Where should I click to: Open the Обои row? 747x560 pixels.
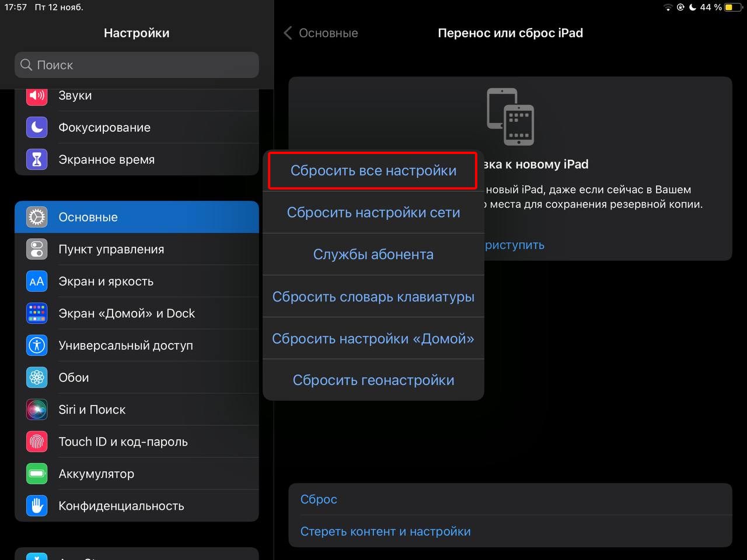point(137,377)
